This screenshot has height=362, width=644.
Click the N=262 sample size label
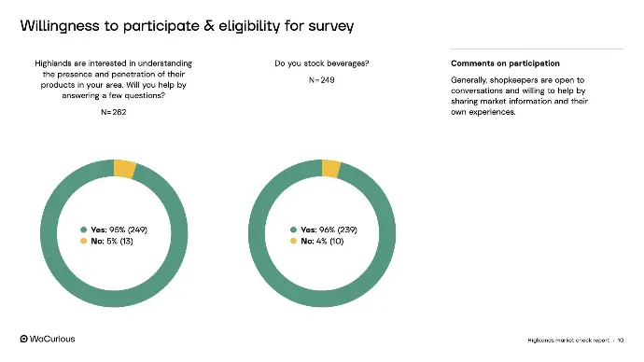[114, 112]
